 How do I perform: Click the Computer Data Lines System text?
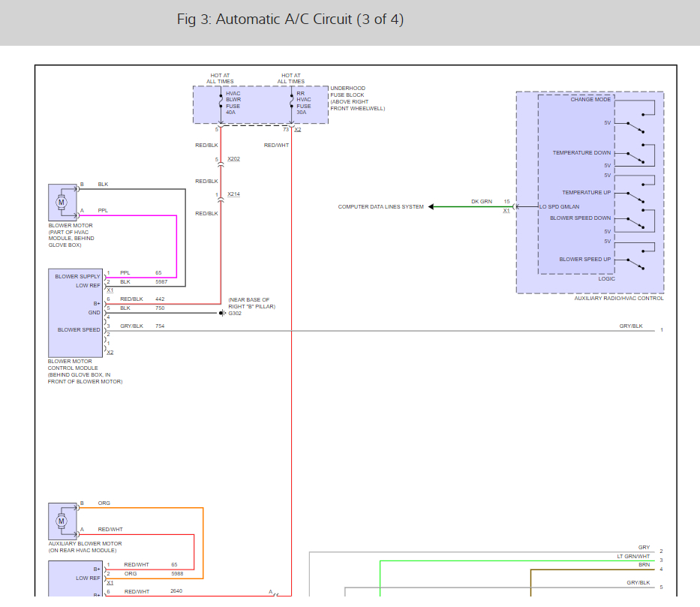[x=380, y=207]
